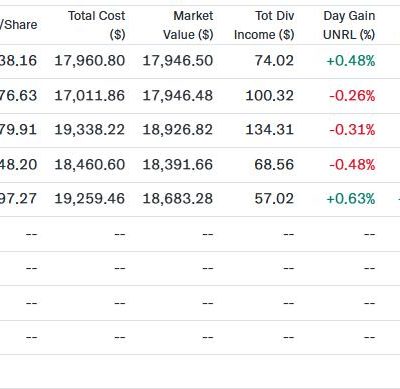The width and height of the screenshot is (400, 389).
Task: Select market value 18,926.82
Action: [x=178, y=130]
